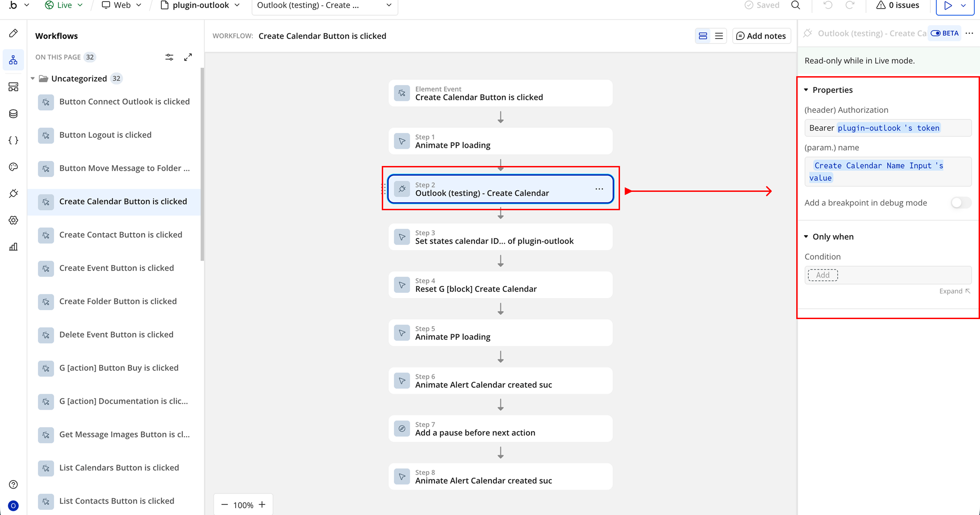Open the Settings gear icon in sidebar
980x515 pixels.
coord(13,220)
